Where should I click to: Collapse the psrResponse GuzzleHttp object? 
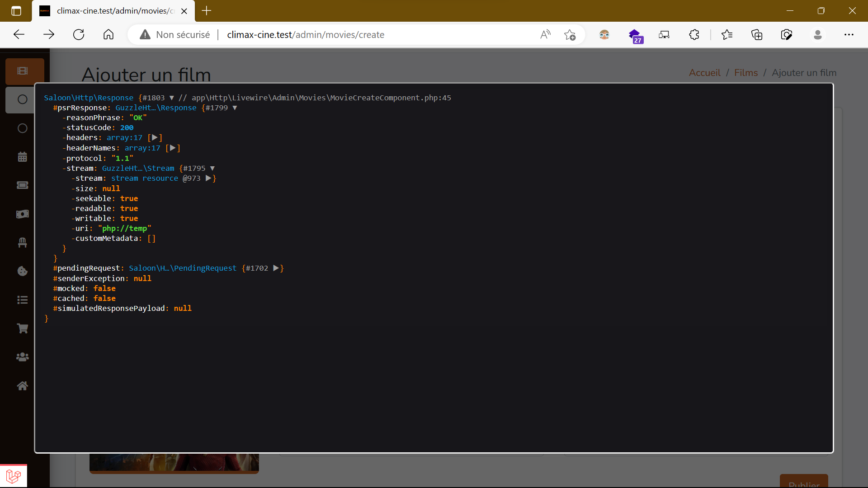pyautogui.click(x=235, y=108)
